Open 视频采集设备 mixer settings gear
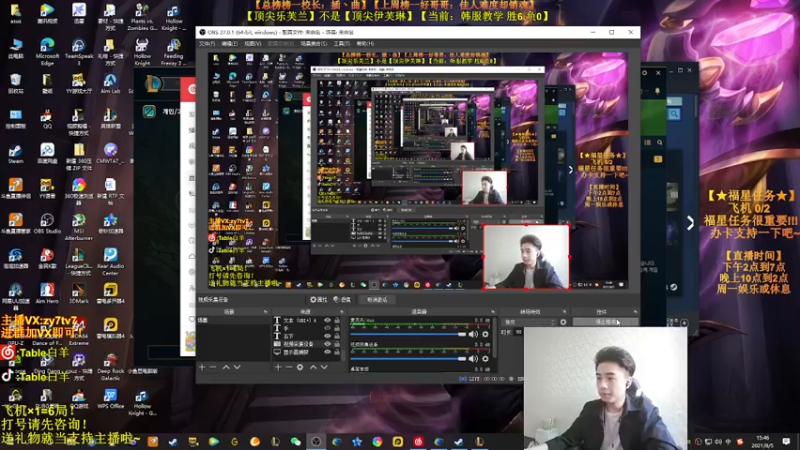This screenshot has height=450, width=800. [x=485, y=359]
